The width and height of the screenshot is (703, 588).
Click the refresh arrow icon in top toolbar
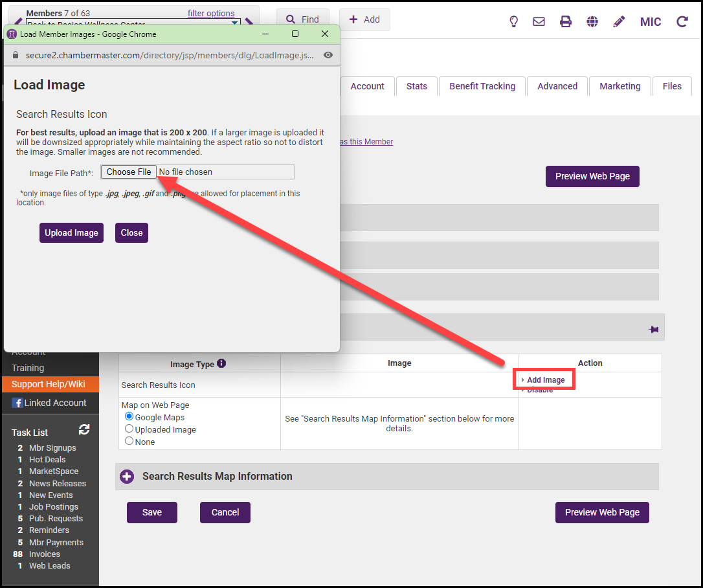pos(682,21)
